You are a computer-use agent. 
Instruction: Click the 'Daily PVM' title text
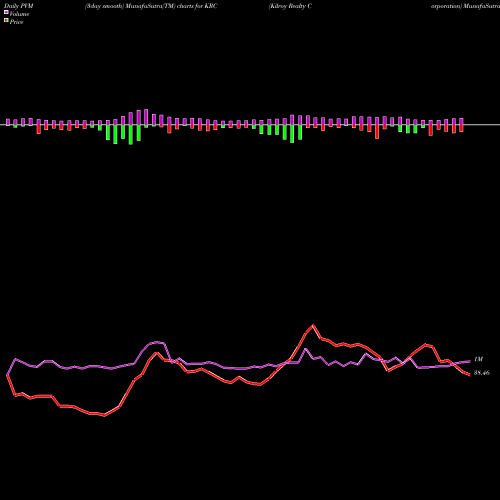[x=19, y=6]
